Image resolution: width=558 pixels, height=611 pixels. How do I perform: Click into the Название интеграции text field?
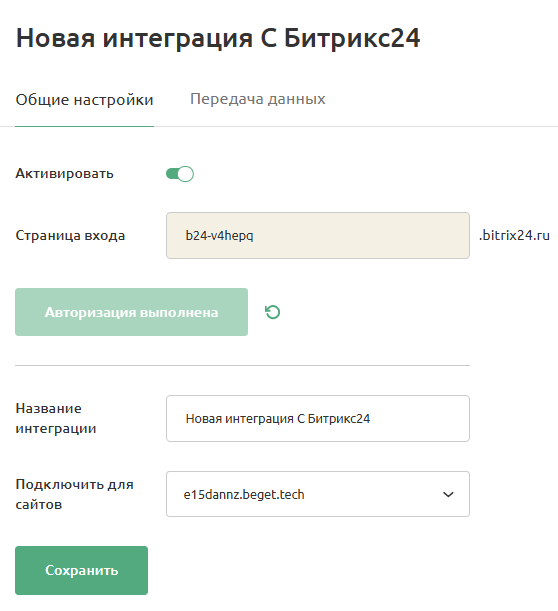pos(318,419)
